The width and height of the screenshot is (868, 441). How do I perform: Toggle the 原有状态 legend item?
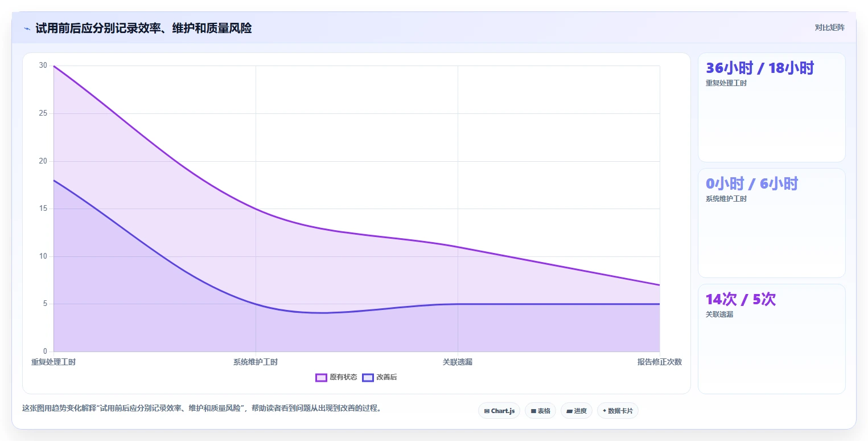point(336,377)
